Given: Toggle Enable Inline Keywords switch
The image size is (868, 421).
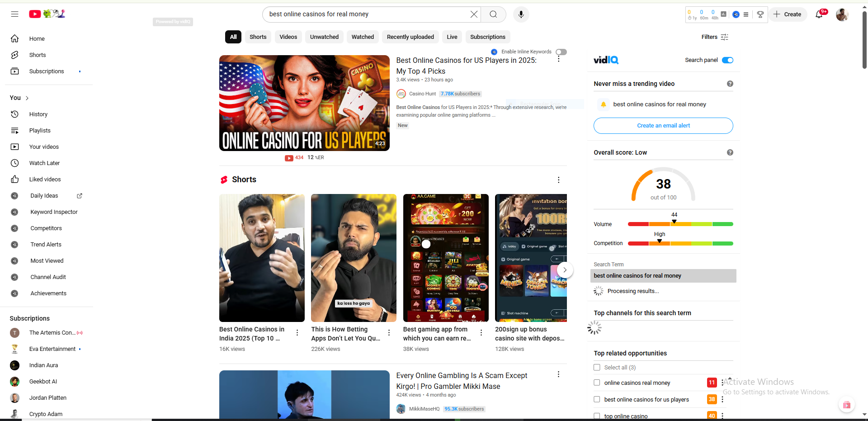Looking at the screenshot, I should (x=561, y=52).
